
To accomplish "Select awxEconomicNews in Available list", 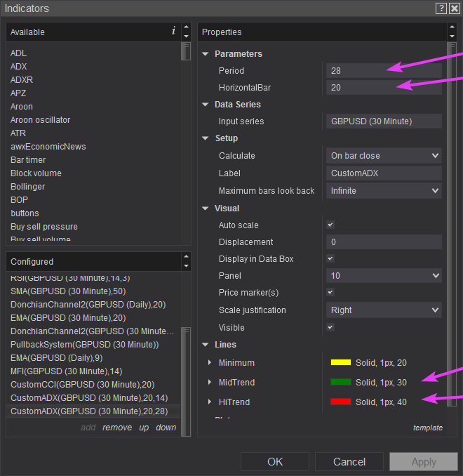I will [x=48, y=147].
